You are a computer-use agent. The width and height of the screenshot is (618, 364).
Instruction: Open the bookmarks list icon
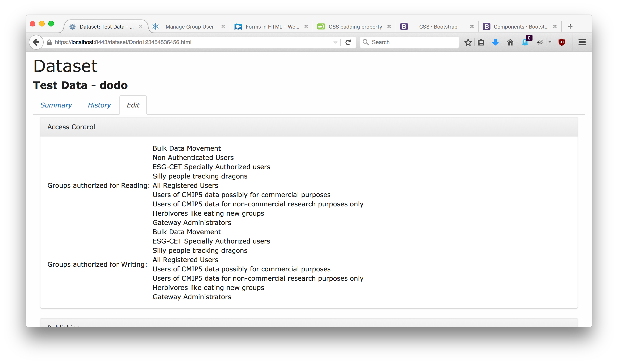pyautogui.click(x=481, y=42)
